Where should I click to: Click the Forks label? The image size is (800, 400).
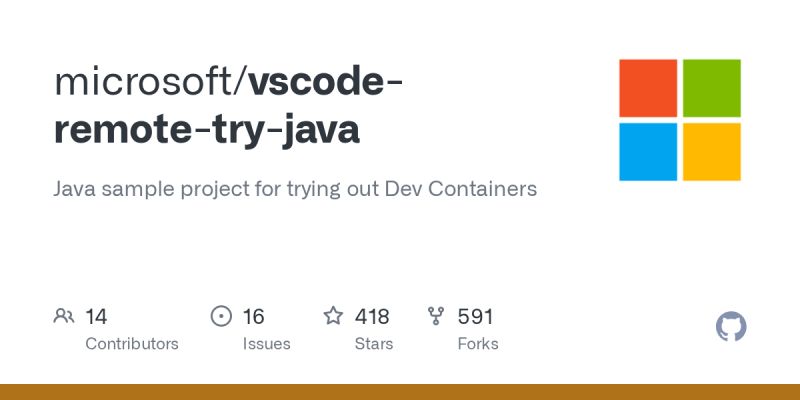pos(478,344)
